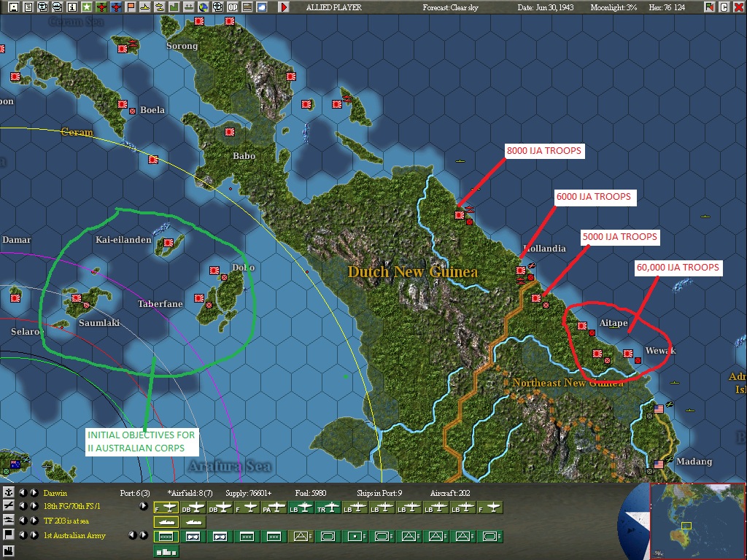Select next air group arrow beside 18th FG

click(x=34, y=506)
